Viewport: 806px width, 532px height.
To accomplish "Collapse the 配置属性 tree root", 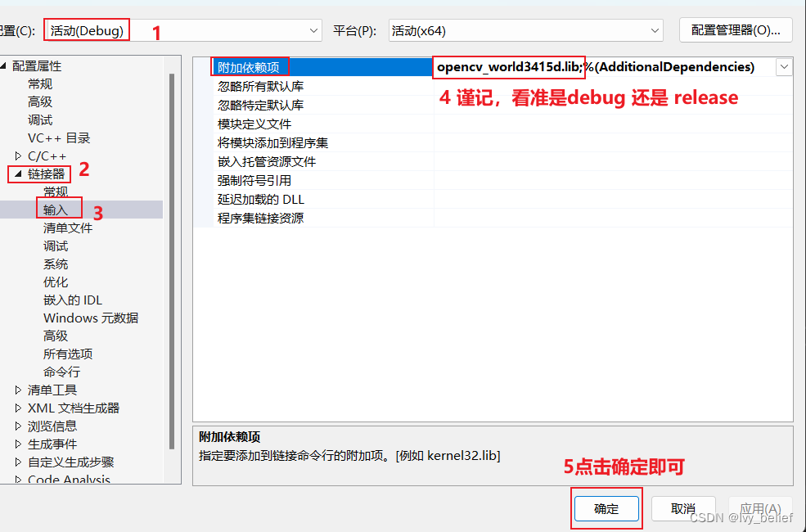I will (x=3, y=65).
